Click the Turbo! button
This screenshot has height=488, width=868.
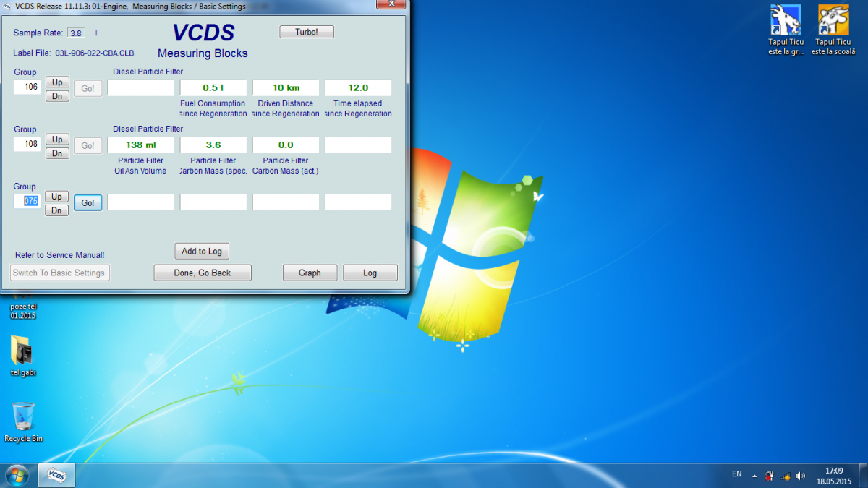click(307, 32)
